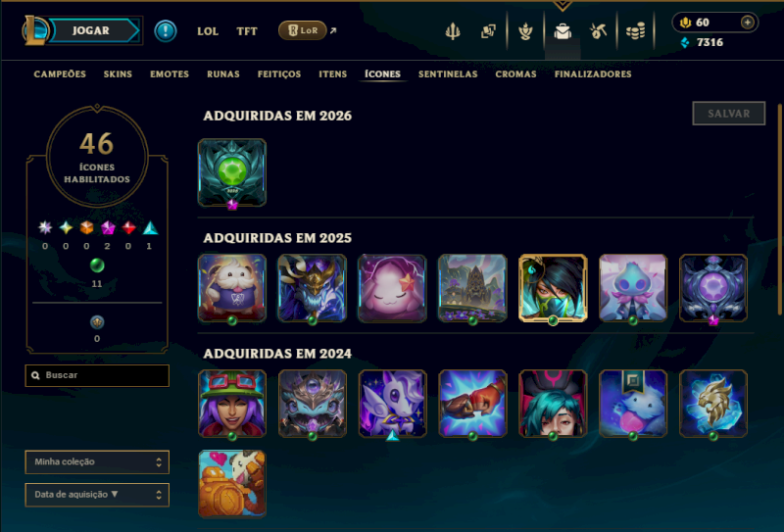Open the Profile laurel icon
This screenshot has height=532, width=784.
(x=525, y=31)
